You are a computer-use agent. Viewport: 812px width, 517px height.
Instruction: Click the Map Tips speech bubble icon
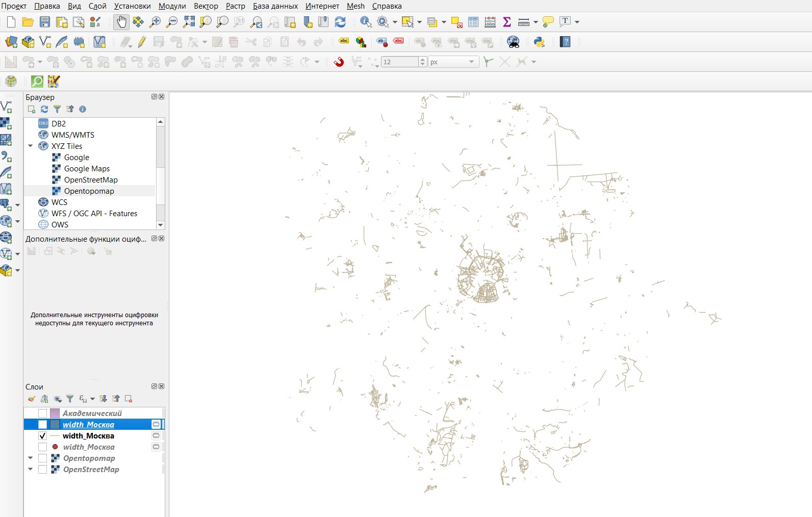tap(548, 22)
